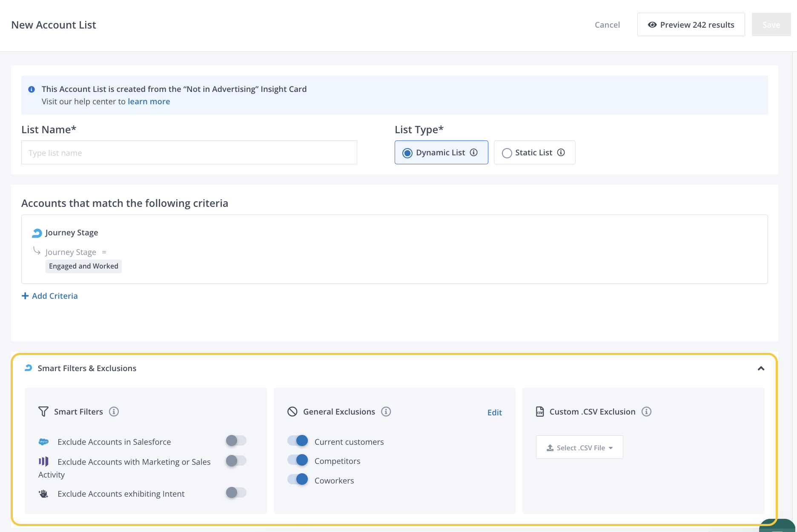
Task: Click Preview 242 results button
Action: [691, 25]
